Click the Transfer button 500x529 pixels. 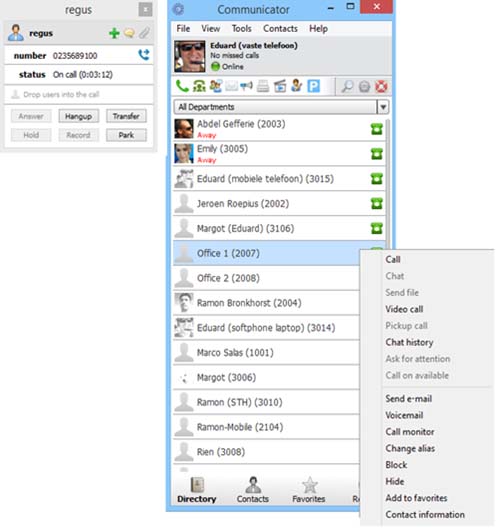(x=126, y=116)
